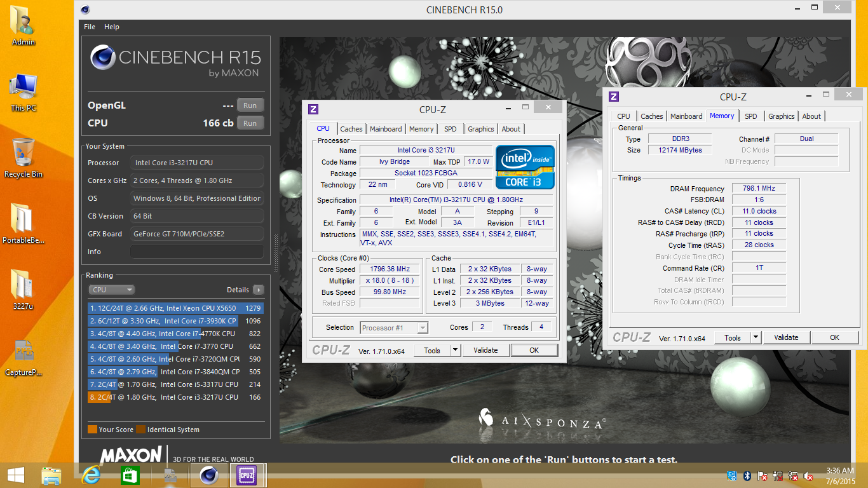
Task: Open the Help menu in Cinebench
Action: point(112,27)
